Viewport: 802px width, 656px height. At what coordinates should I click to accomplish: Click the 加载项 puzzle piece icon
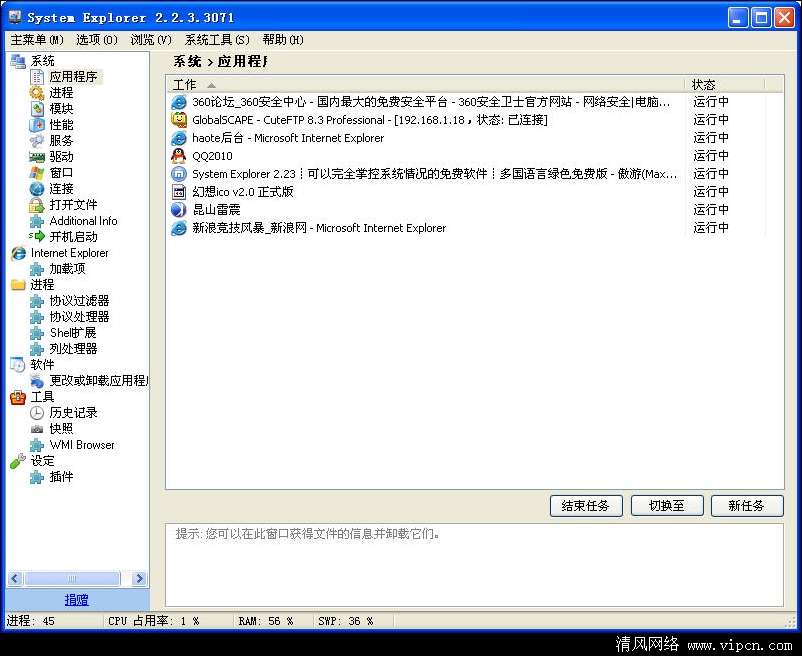pos(37,269)
